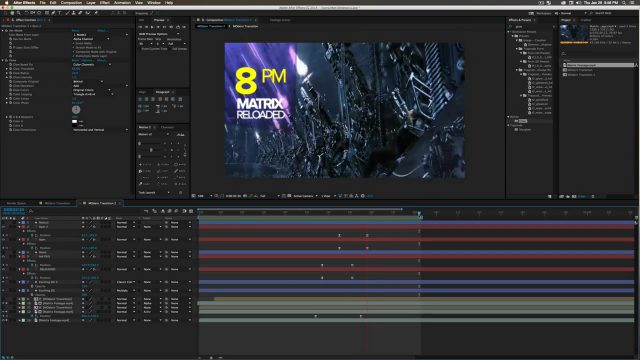This screenshot has width=640, height=360.
Task: Enable motion blur switch in timeline header
Action: tap(176, 211)
